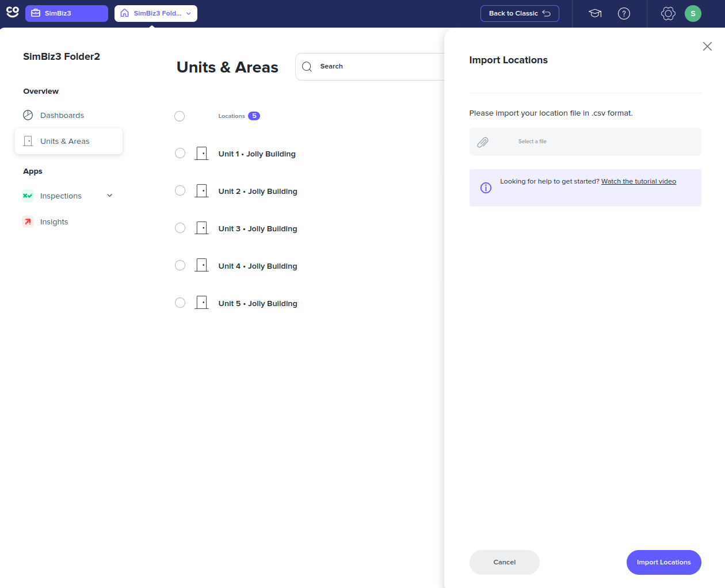725x588 pixels.
Task: Toggle the select-all Locations radio
Action: pyautogui.click(x=180, y=116)
